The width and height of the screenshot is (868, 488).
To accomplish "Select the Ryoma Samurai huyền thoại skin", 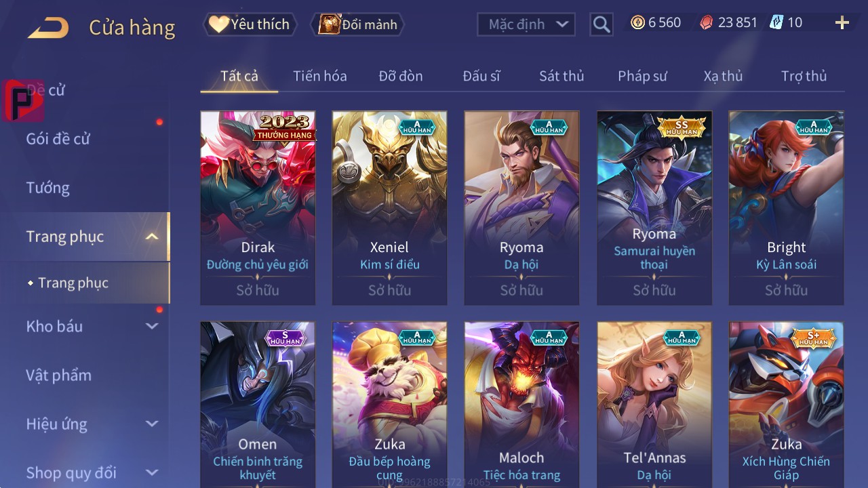I will (654, 208).
